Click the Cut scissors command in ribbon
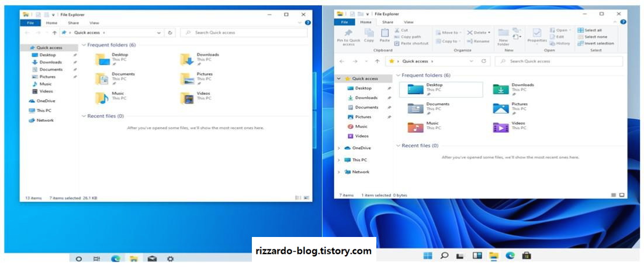The width and height of the screenshot is (644, 268). (401, 30)
